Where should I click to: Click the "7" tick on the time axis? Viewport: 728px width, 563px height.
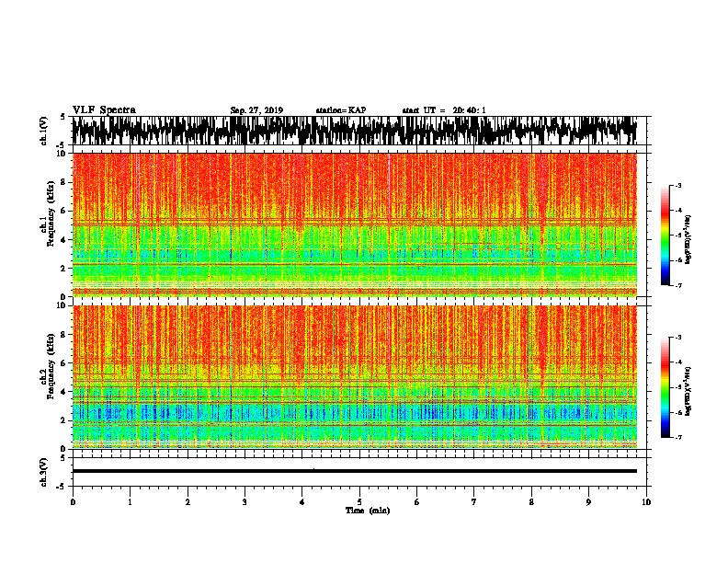[474, 502]
